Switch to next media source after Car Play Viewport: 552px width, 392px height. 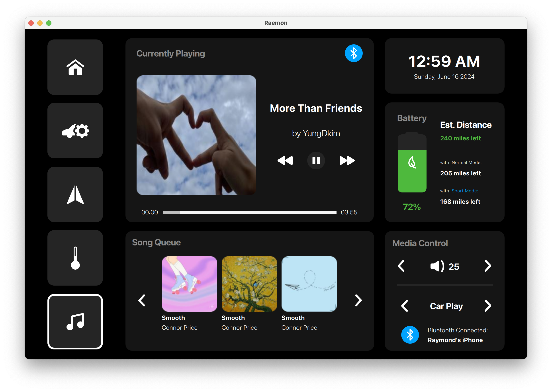[x=487, y=306]
